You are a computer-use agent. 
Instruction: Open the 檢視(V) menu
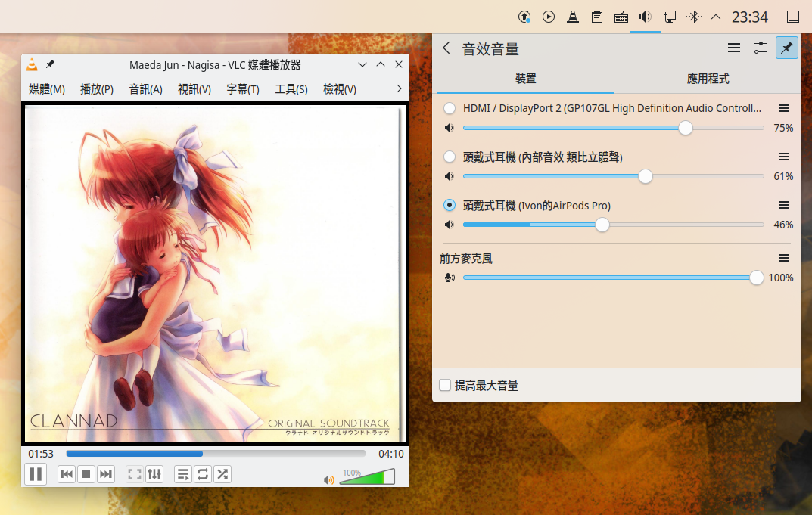coord(340,89)
